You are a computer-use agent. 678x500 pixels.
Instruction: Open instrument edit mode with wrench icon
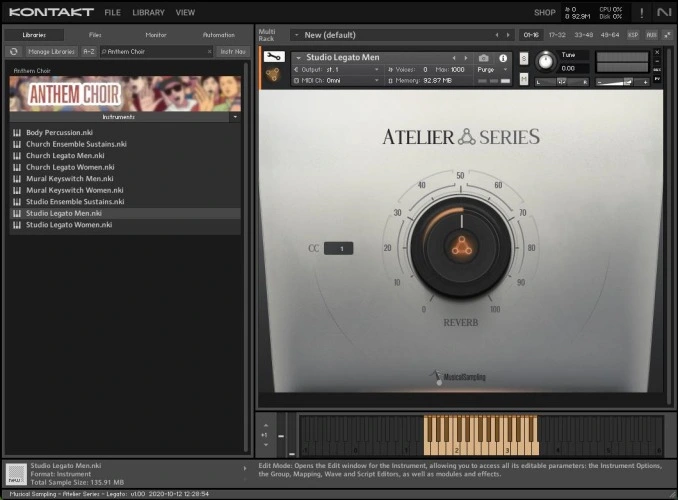click(x=273, y=56)
